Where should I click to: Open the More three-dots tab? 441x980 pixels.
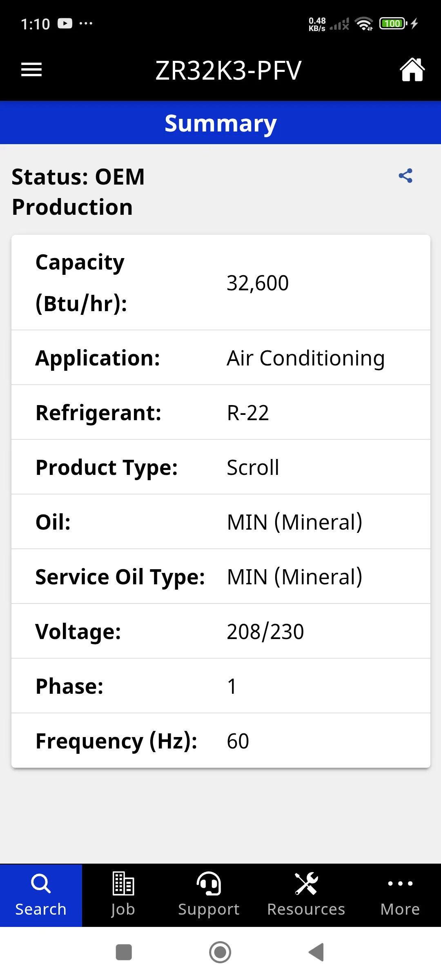click(400, 895)
